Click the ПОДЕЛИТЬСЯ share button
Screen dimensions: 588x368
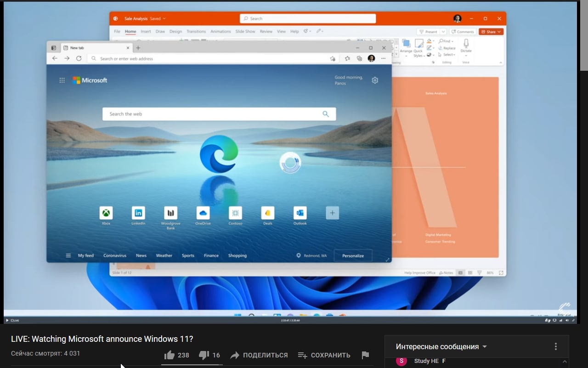tap(259, 355)
